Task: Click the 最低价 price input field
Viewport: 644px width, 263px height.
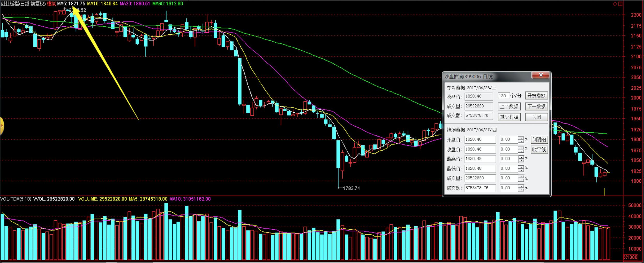Action: (480, 169)
